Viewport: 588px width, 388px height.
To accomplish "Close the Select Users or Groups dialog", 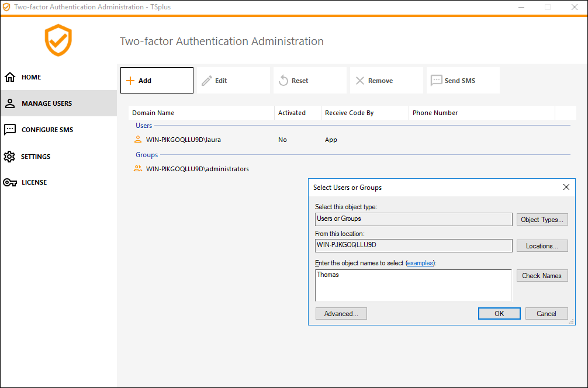I will coord(566,188).
